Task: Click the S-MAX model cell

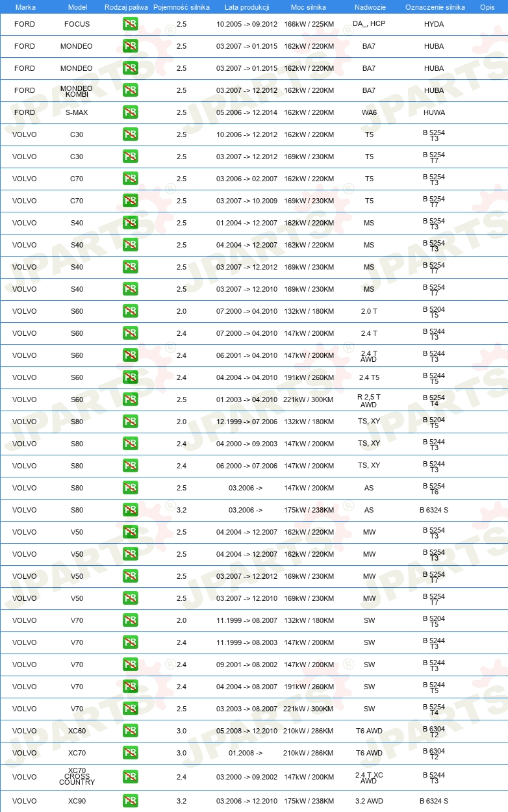Action: 77,112
